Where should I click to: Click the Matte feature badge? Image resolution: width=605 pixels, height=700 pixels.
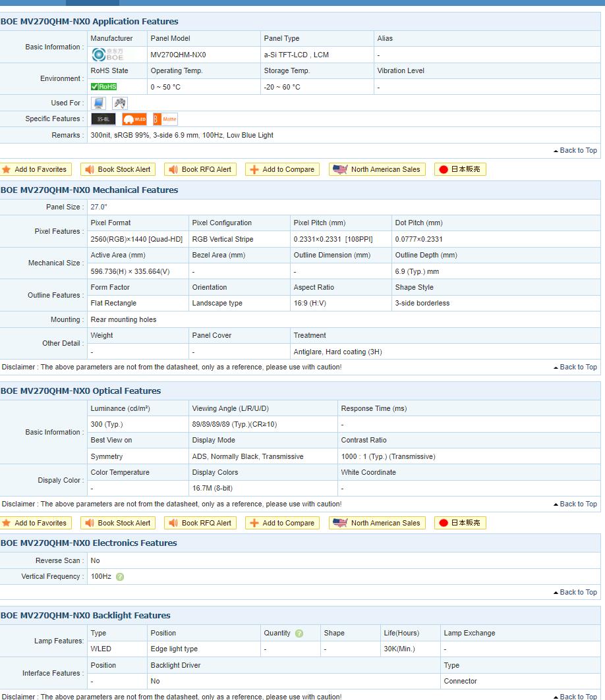point(165,119)
